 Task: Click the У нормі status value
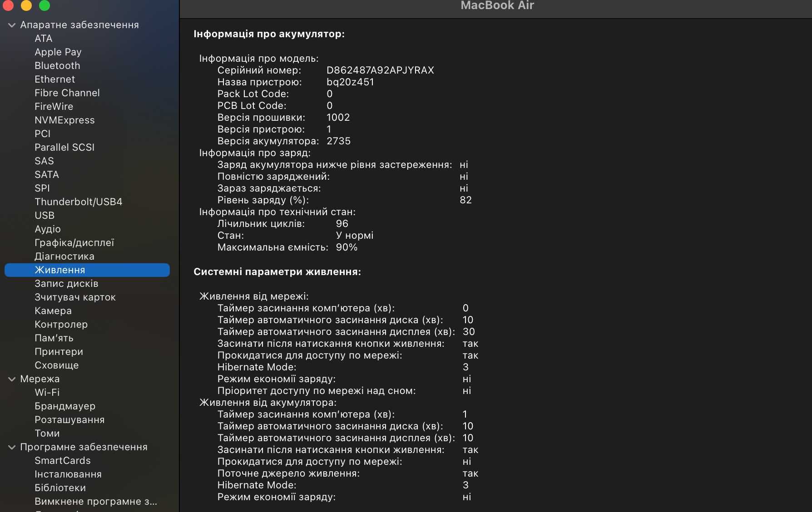click(x=355, y=236)
